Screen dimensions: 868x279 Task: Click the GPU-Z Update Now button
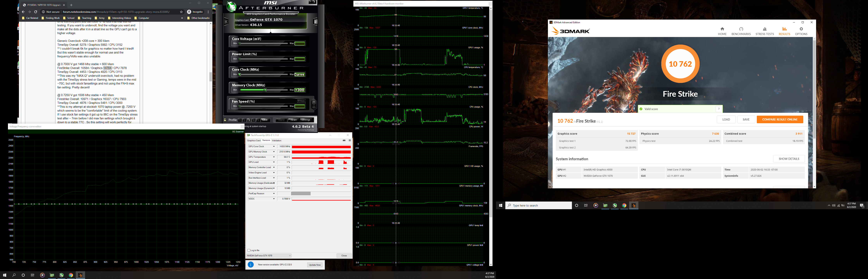point(315,265)
